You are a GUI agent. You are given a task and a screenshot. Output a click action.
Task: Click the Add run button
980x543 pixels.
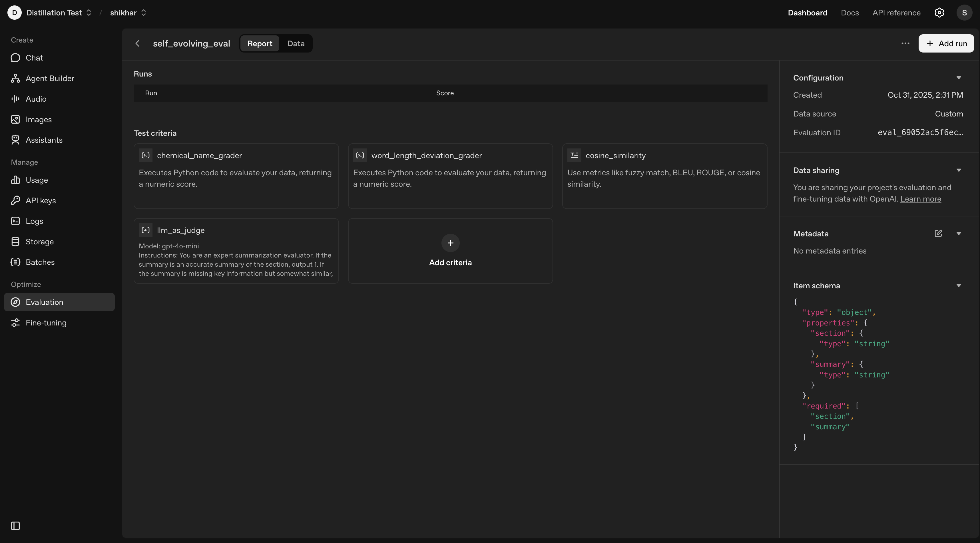[947, 43]
